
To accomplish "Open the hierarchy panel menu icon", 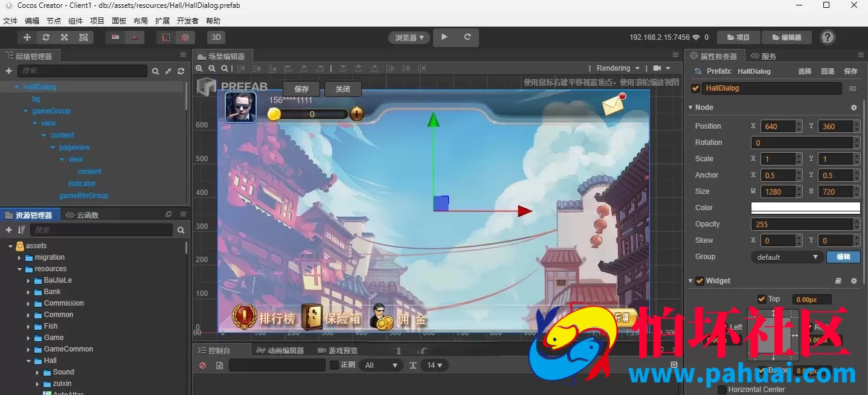I will click(183, 55).
